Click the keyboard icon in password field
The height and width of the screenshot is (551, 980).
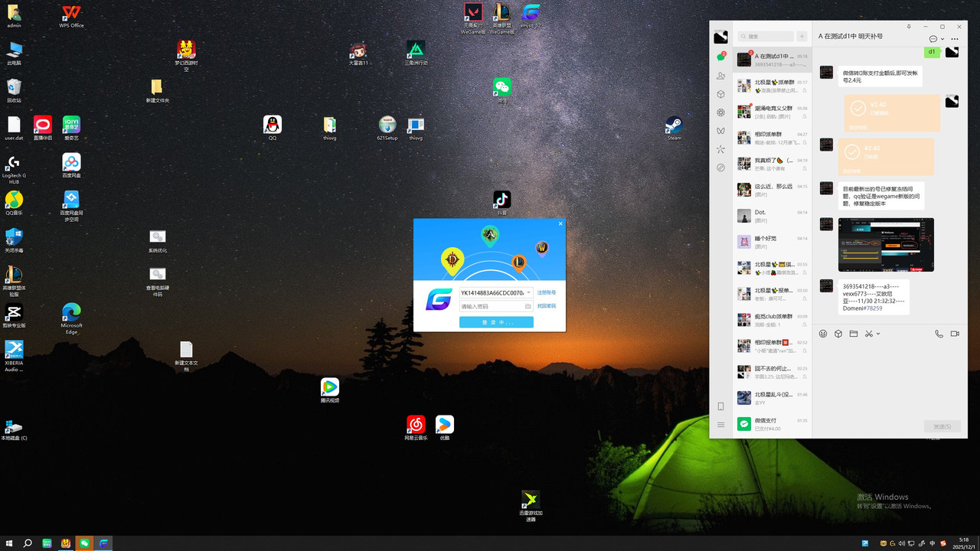[528, 306]
